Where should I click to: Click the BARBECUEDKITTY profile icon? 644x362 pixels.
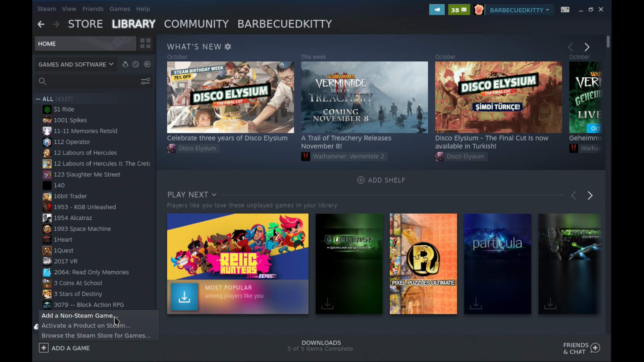point(479,9)
